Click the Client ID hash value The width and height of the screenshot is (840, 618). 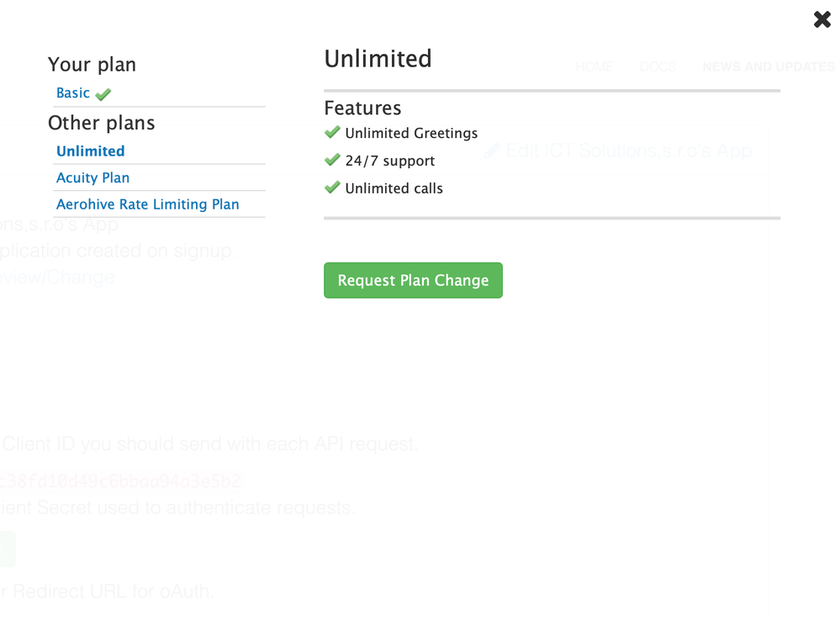coord(120,481)
